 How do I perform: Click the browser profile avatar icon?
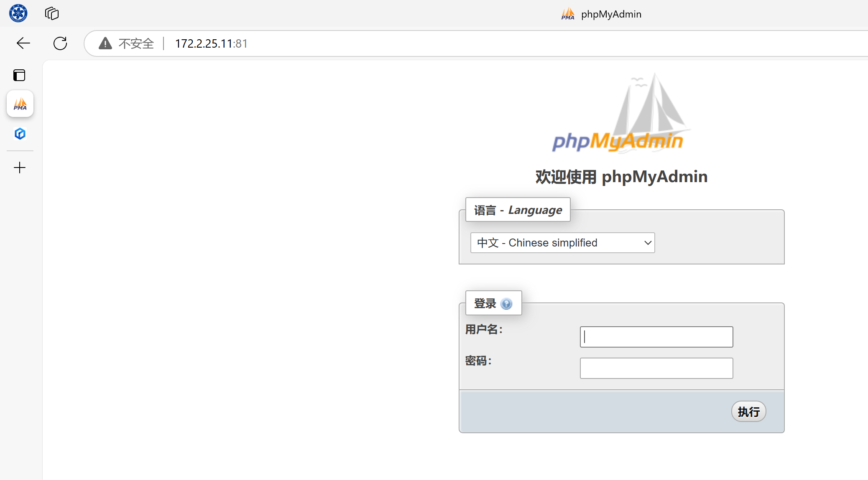click(x=18, y=13)
